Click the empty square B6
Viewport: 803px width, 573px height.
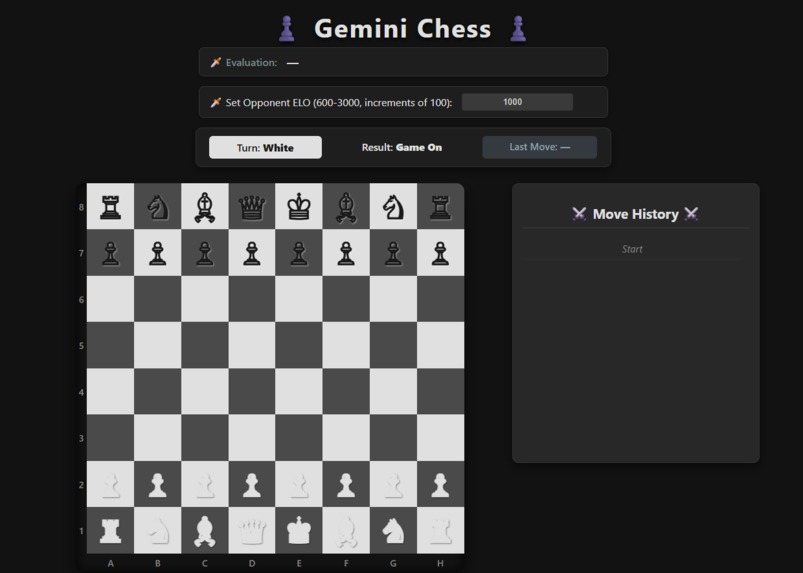(158, 299)
